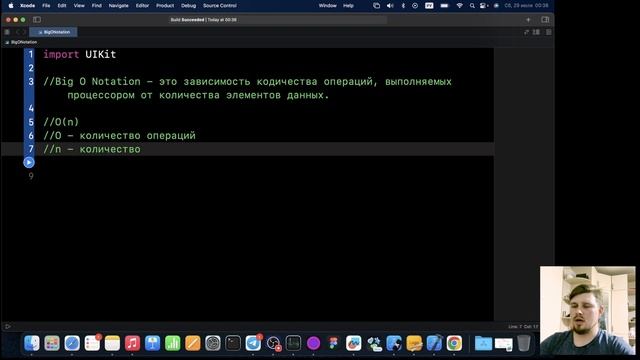Open Activity Monitor from the Dock

pos(293,343)
